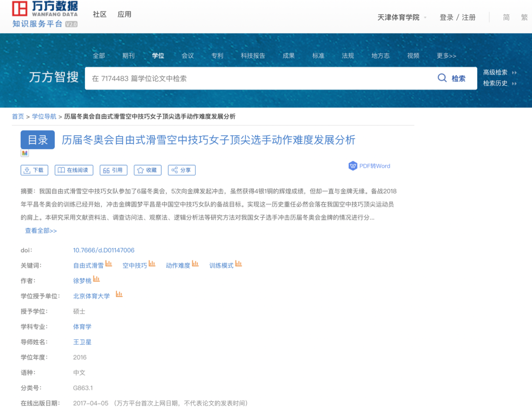Viewport: 532px width, 412px height.
Task: Click the magnifier icon in search button
Action: tap(442, 78)
